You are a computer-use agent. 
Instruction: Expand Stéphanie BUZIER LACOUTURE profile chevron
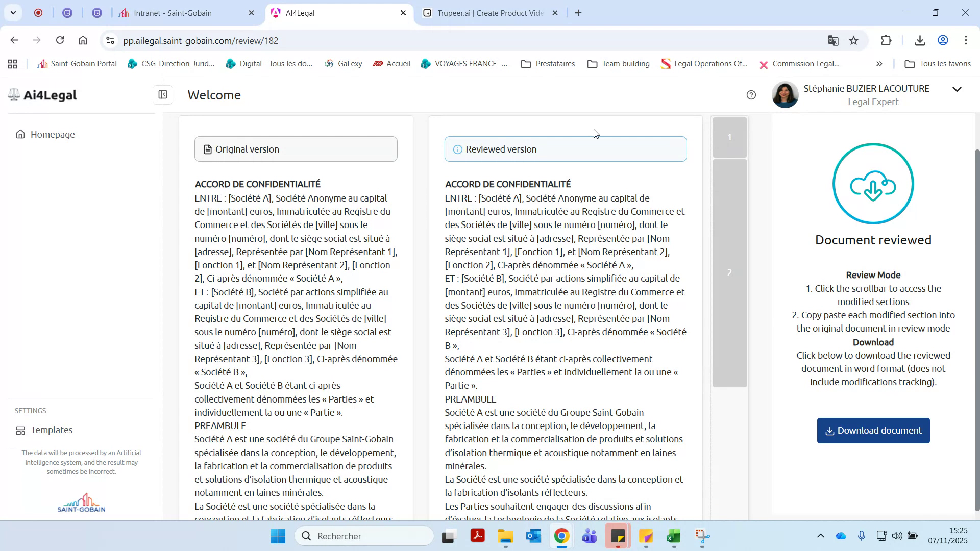coord(957,89)
